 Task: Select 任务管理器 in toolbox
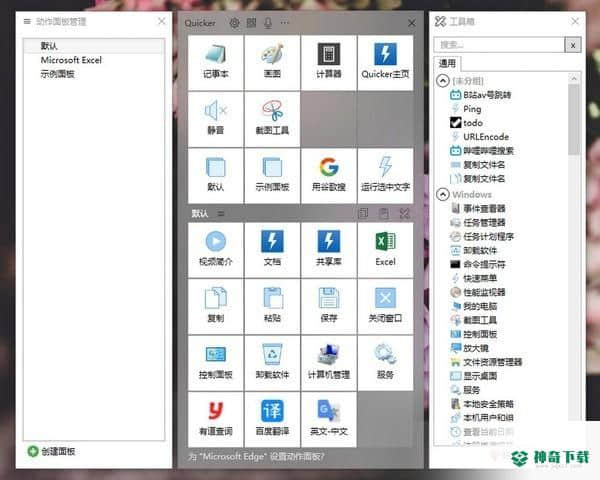(x=478, y=223)
